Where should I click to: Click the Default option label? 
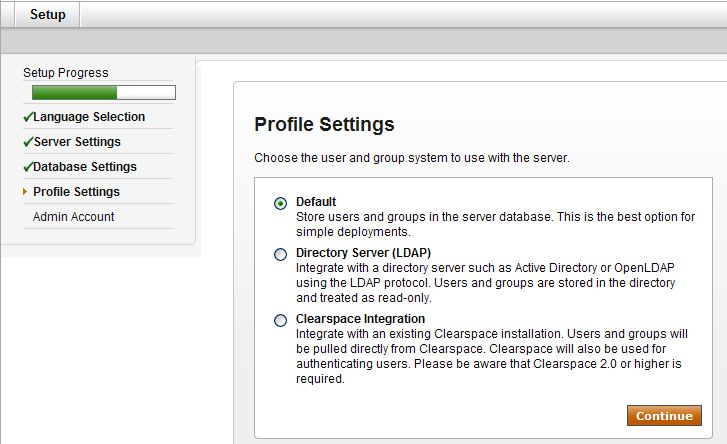(x=316, y=202)
